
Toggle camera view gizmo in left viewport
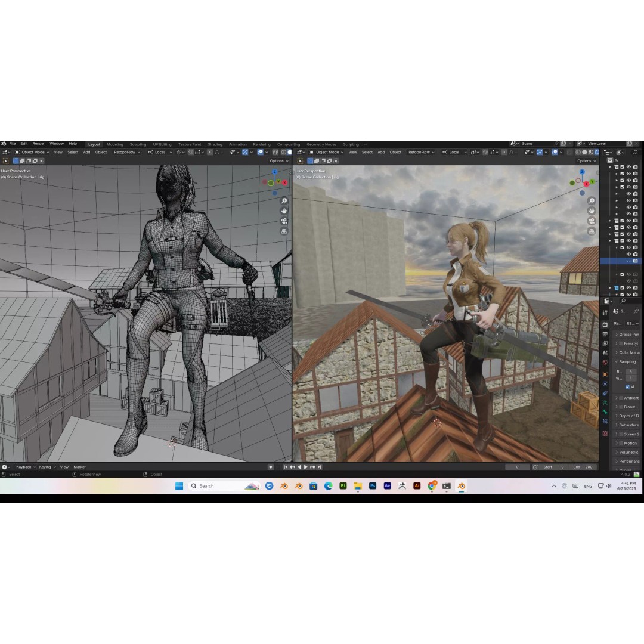284,221
